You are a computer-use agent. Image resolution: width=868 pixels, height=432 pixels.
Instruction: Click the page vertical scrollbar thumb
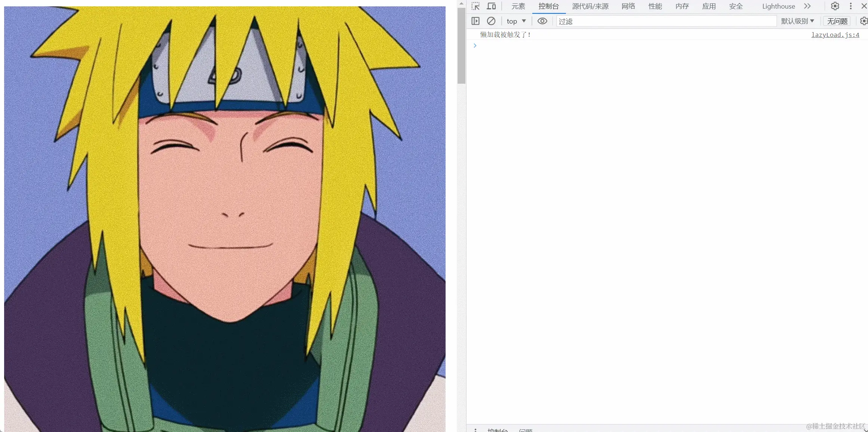pos(461,45)
